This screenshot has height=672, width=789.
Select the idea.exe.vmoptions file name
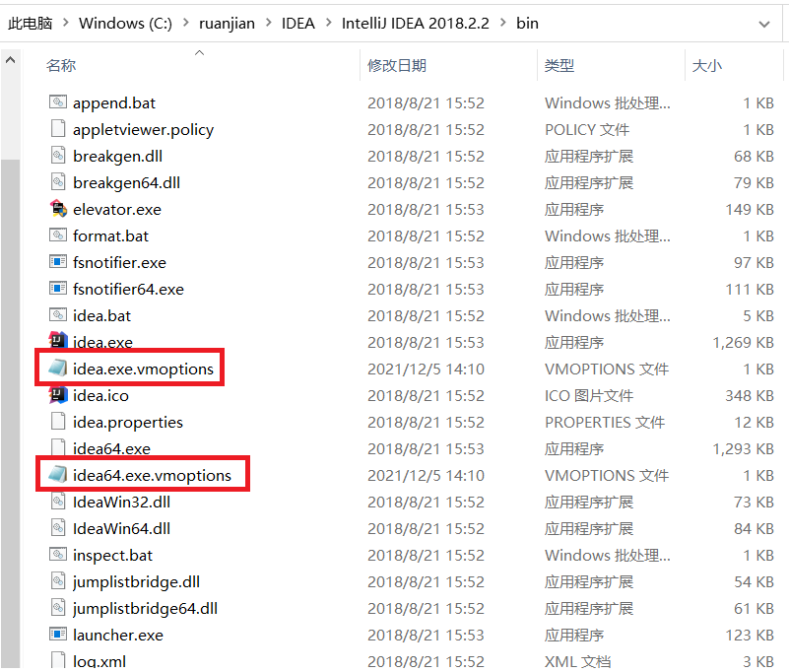[x=143, y=369]
